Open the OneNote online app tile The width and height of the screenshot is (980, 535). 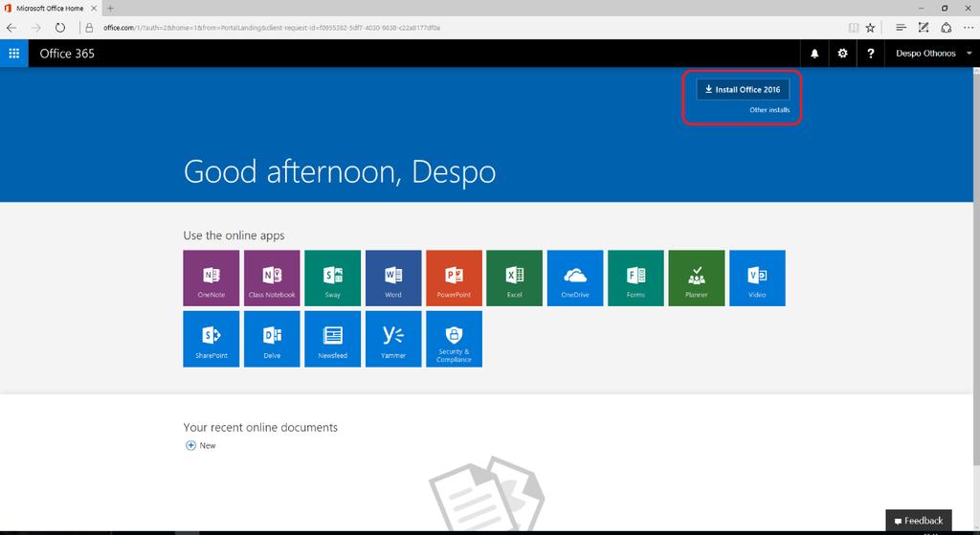click(x=212, y=279)
